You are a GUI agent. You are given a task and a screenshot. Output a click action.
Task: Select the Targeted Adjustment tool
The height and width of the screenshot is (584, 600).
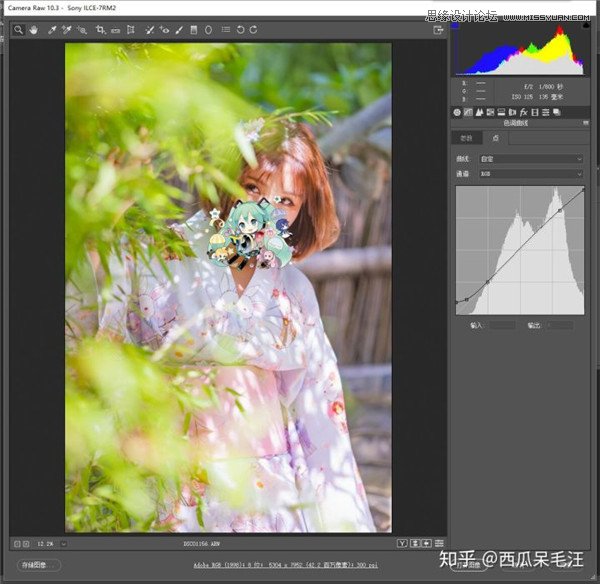(82, 30)
